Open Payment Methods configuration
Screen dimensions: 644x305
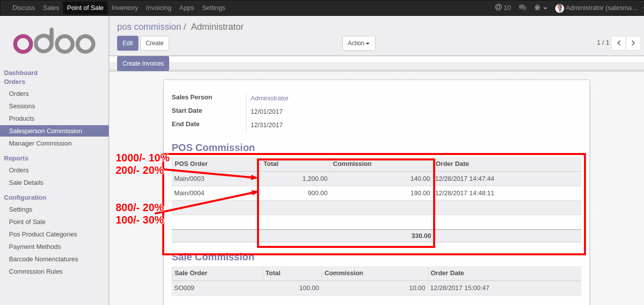pos(35,247)
